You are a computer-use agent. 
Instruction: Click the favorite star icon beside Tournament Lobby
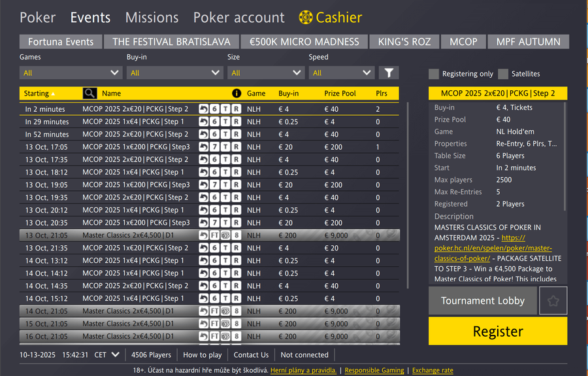click(x=553, y=301)
